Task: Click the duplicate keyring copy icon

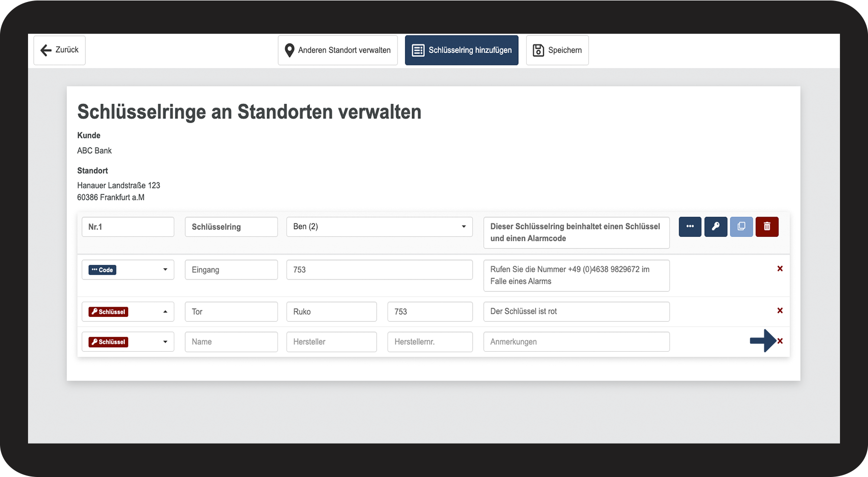Action: pos(741,227)
